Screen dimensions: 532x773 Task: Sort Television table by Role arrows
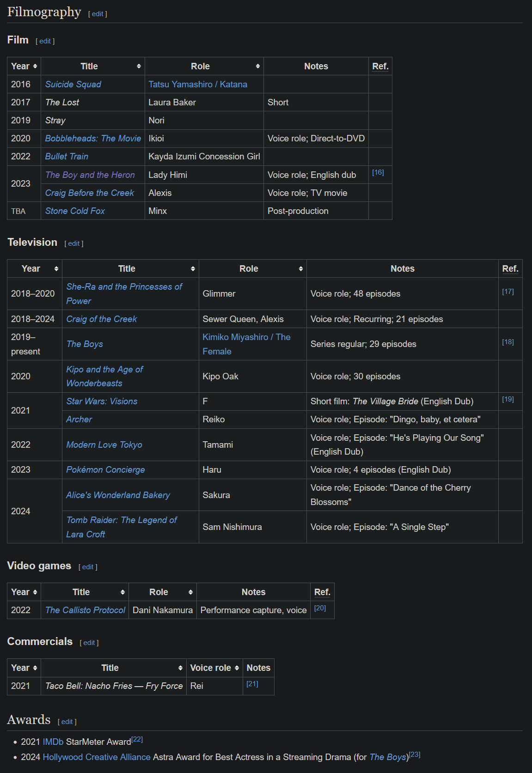coord(300,269)
